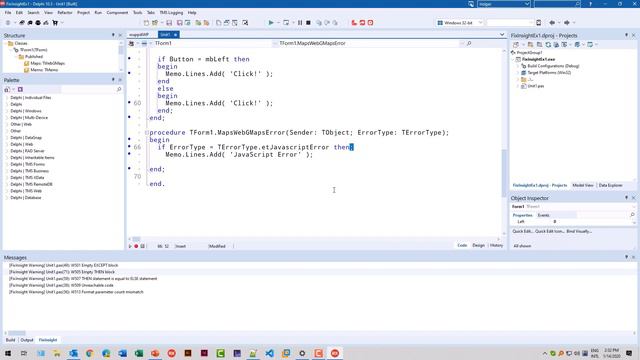Click the device icon next to the platform selector

click(x=538, y=23)
